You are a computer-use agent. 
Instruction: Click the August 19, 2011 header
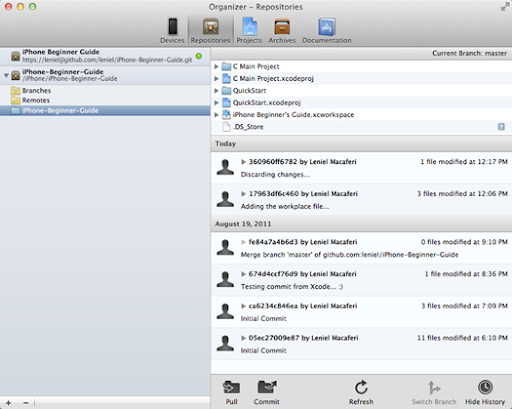tap(361, 224)
